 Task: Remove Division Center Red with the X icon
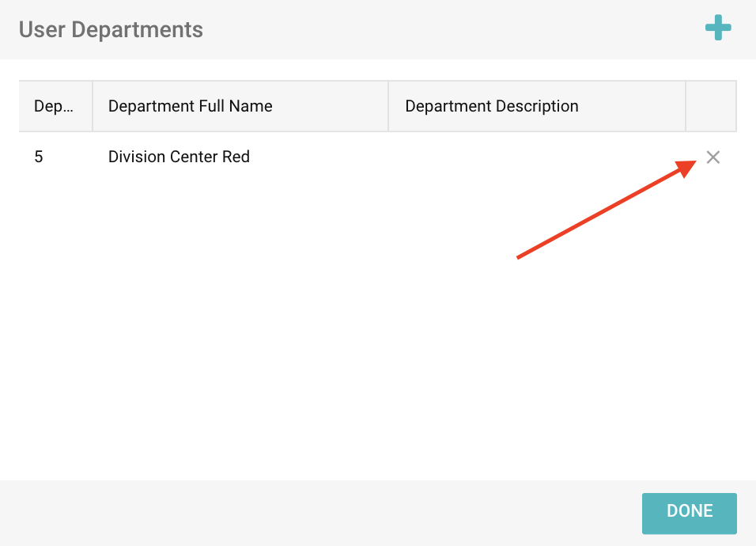click(x=713, y=157)
